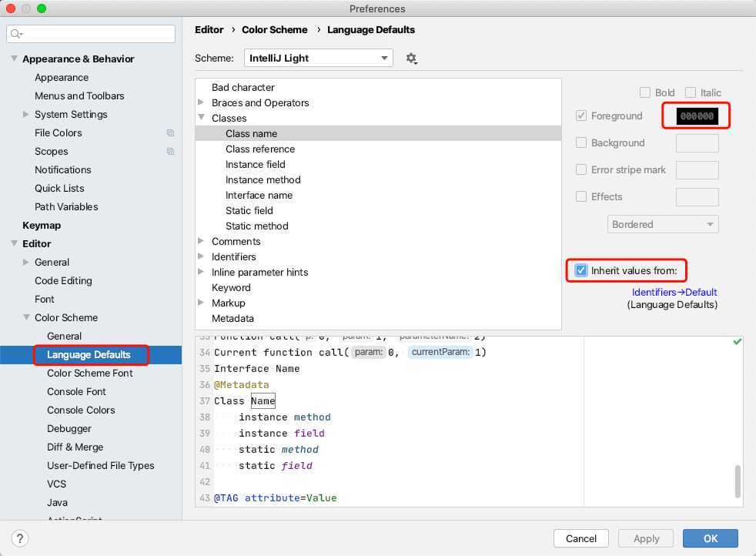
Task: Click 'Name' in the Class Name preview line
Action: point(263,400)
